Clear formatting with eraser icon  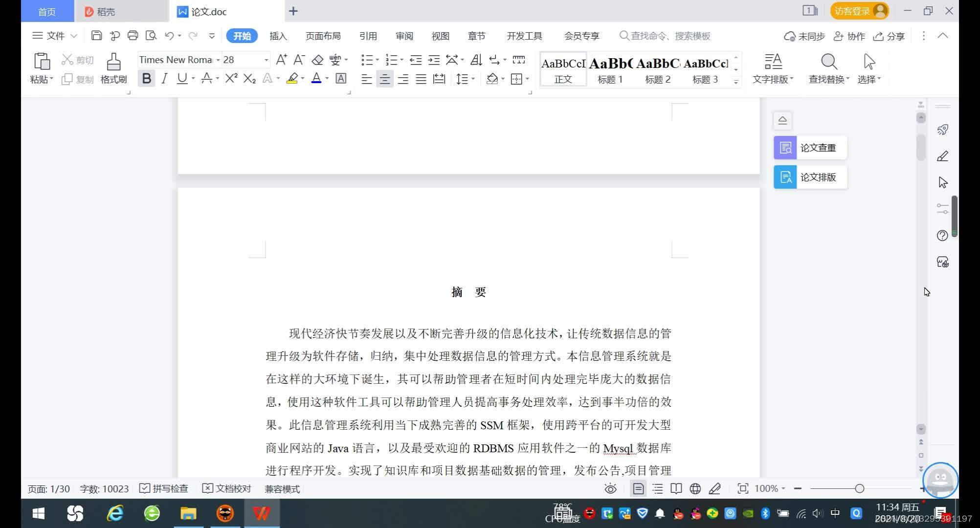click(317, 60)
